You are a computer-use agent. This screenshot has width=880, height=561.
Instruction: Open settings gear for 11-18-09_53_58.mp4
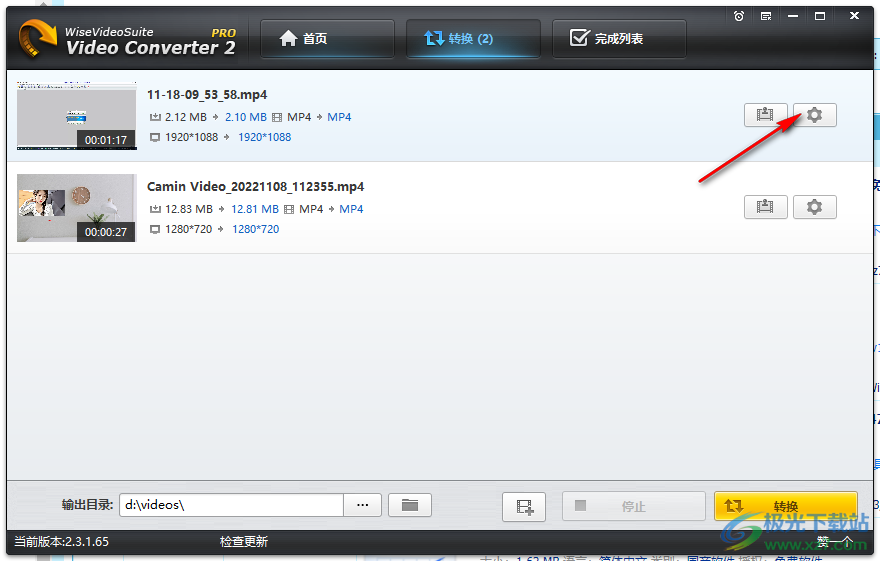pos(814,115)
